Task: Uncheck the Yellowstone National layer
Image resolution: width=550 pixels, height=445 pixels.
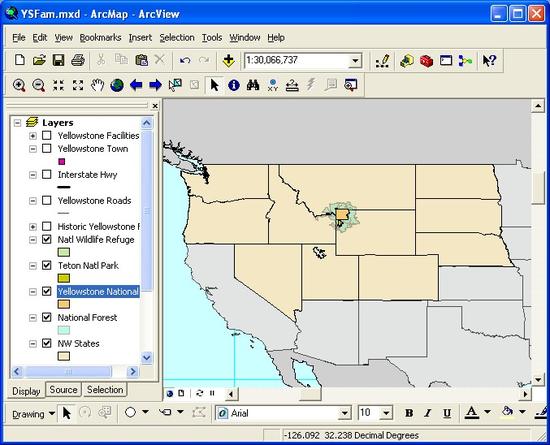Action: 47,291
